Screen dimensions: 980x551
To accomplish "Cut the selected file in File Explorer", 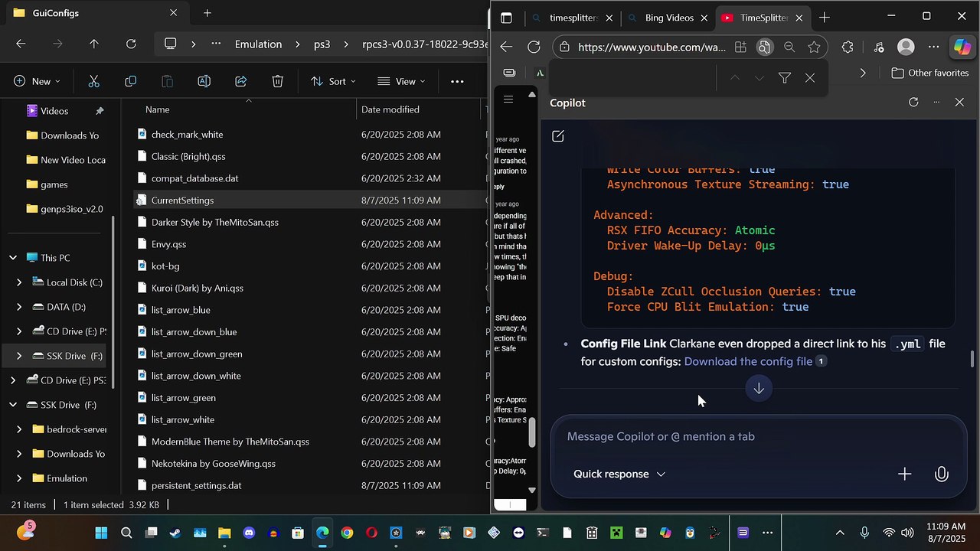I will tap(94, 81).
